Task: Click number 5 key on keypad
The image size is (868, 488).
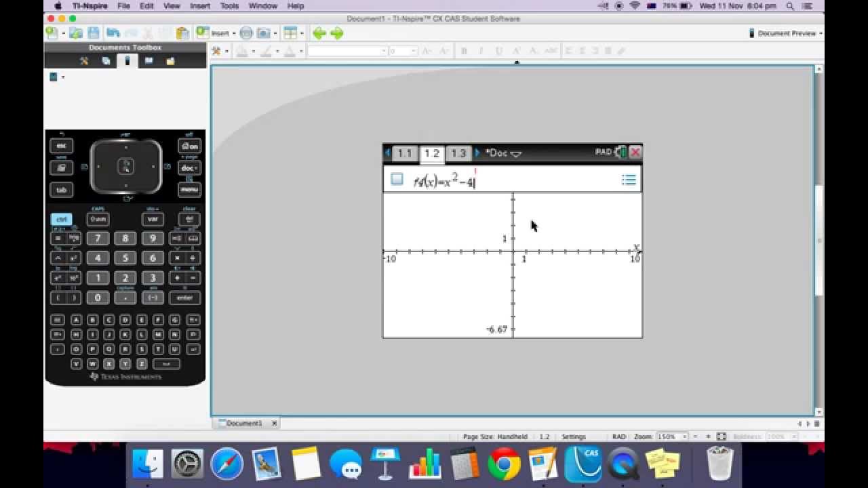Action: 125,258
